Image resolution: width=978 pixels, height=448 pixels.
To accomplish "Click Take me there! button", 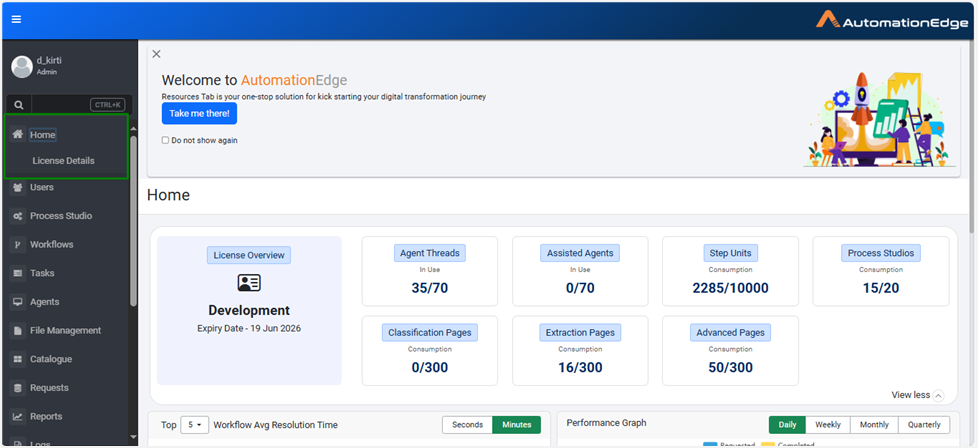I will click(x=200, y=114).
